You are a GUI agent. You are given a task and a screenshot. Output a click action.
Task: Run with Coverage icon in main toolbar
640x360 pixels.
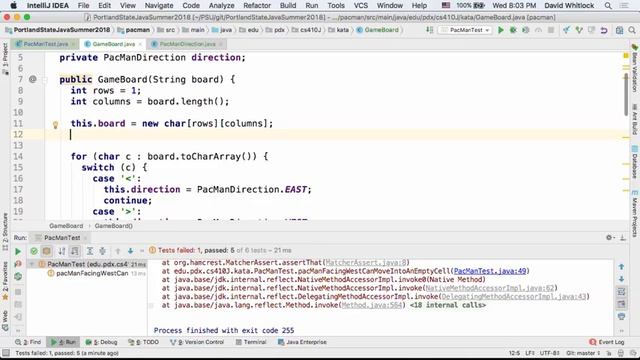pyautogui.click(x=526, y=30)
